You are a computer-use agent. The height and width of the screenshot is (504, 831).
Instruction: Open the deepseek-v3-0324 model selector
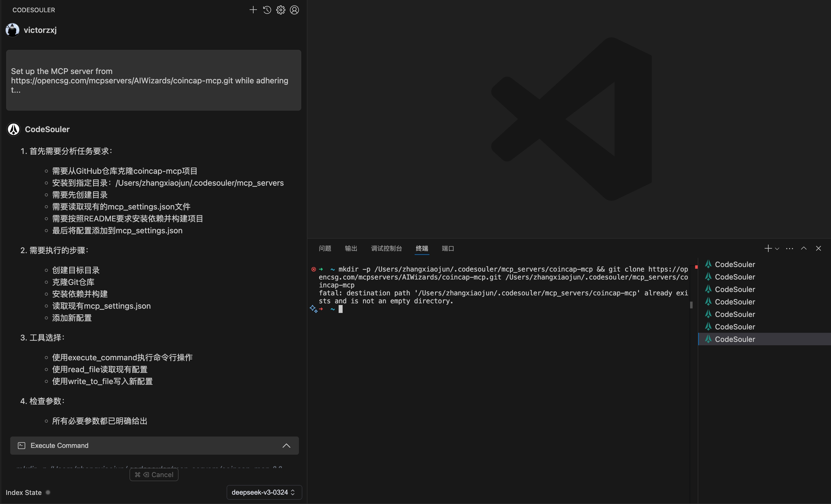(x=264, y=493)
